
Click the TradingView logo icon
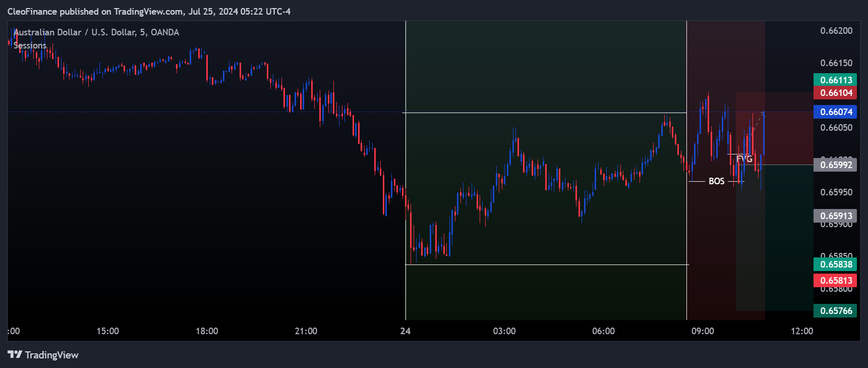pos(15,354)
